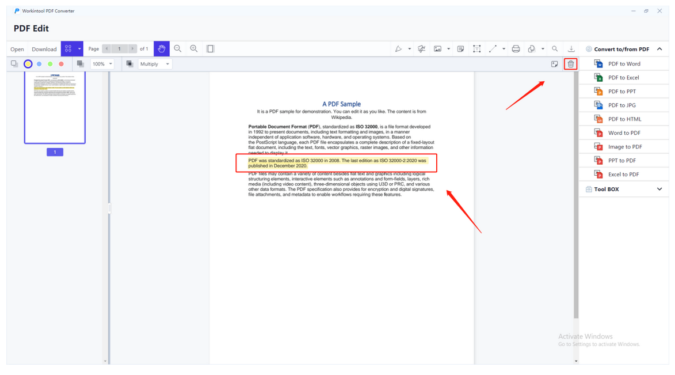Open the view mode dropdown arrow beside the grid icon
Screen dimensions: 675x375
pos(79,49)
